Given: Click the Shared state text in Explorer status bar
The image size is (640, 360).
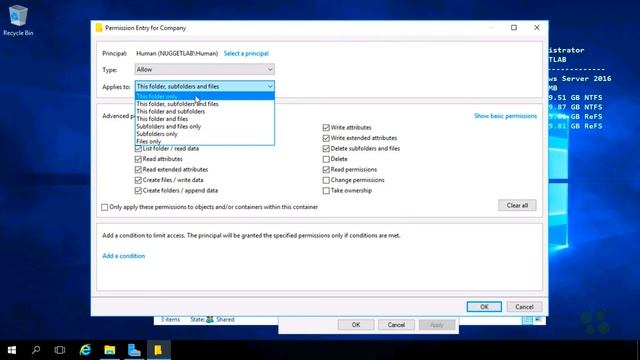Looking at the screenshot, I should (225, 320).
